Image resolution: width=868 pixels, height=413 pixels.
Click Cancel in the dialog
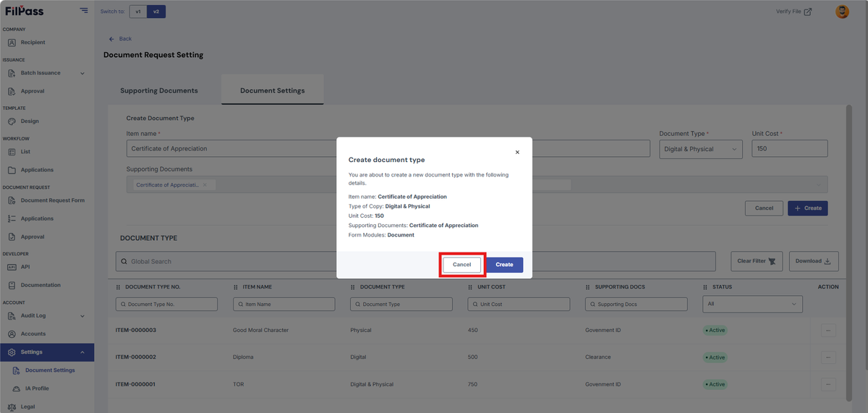pos(462,265)
